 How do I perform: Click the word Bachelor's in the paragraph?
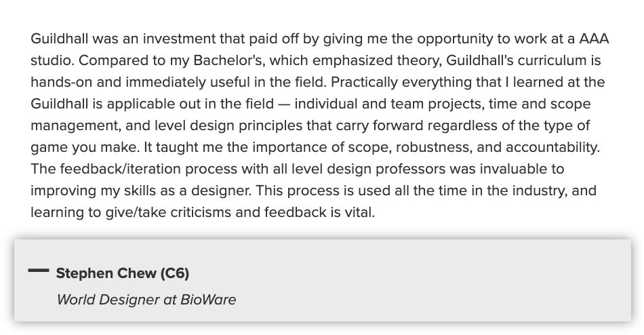pos(228,60)
